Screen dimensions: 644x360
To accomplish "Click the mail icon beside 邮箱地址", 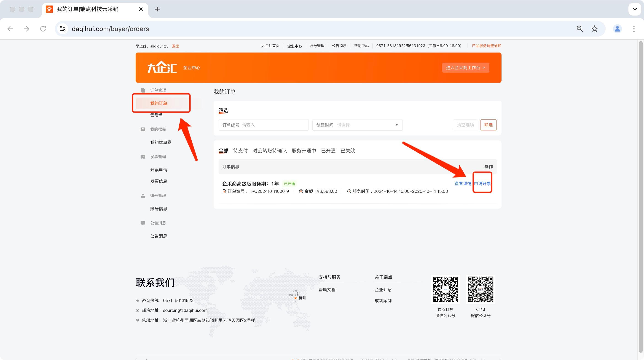I will pos(137,311).
